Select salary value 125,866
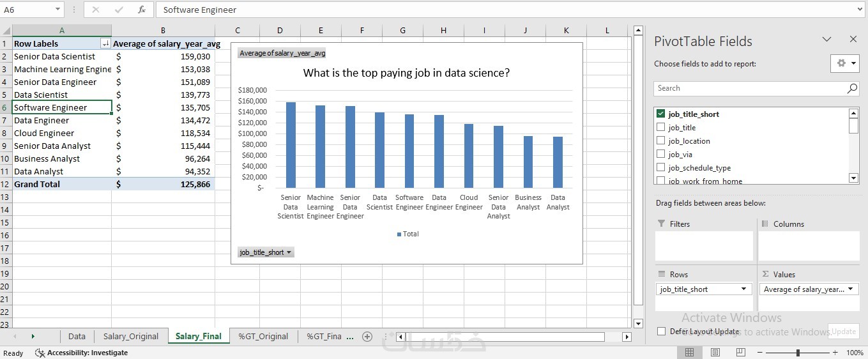The width and height of the screenshot is (868, 359). point(164,184)
